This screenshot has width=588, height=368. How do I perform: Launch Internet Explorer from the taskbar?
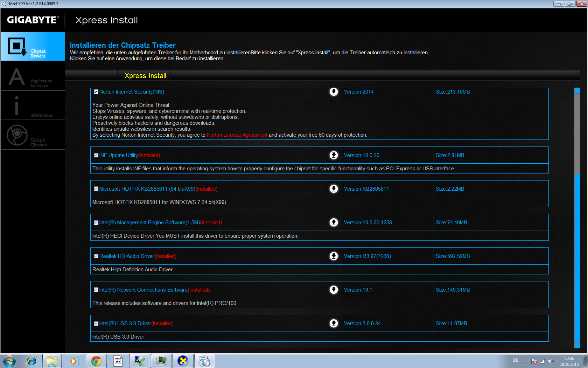pyautogui.click(x=31, y=361)
